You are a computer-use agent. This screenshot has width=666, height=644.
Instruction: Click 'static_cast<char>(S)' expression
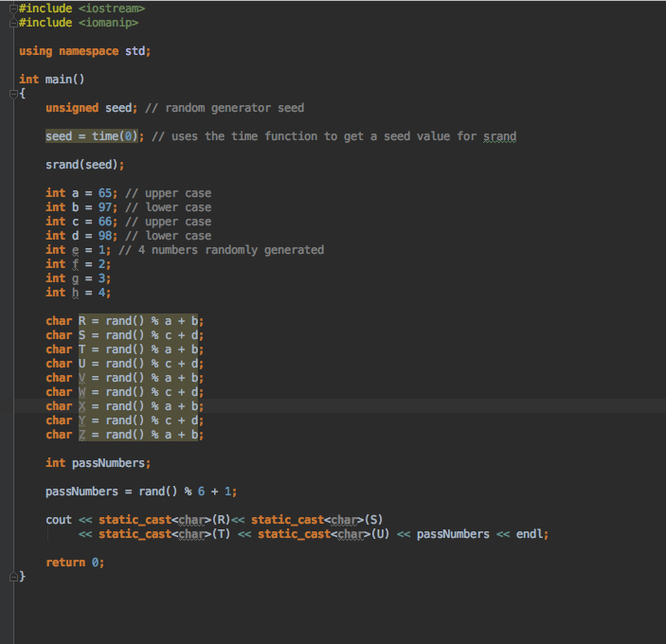point(316,520)
